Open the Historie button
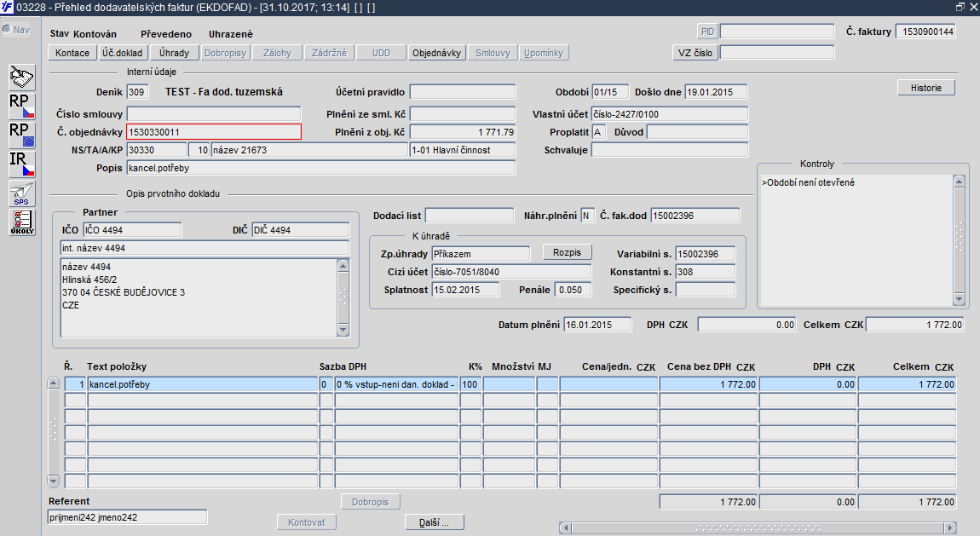The image size is (980, 536). (926, 88)
